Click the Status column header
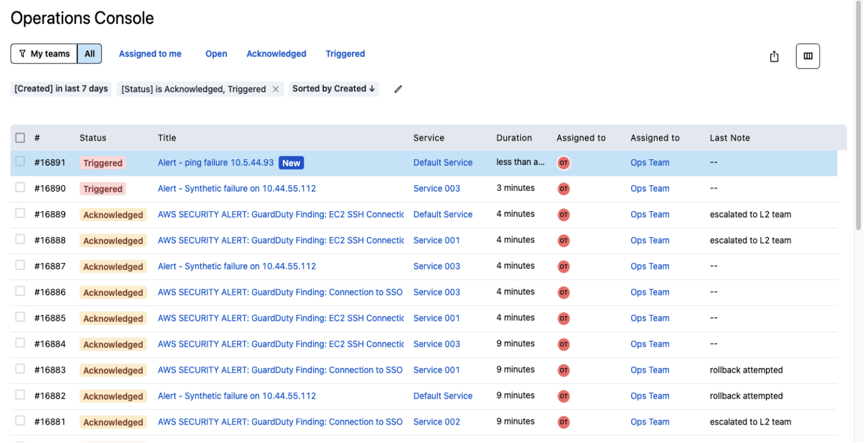The height and width of the screenshot is (443, 868). [x=93, y=138]
